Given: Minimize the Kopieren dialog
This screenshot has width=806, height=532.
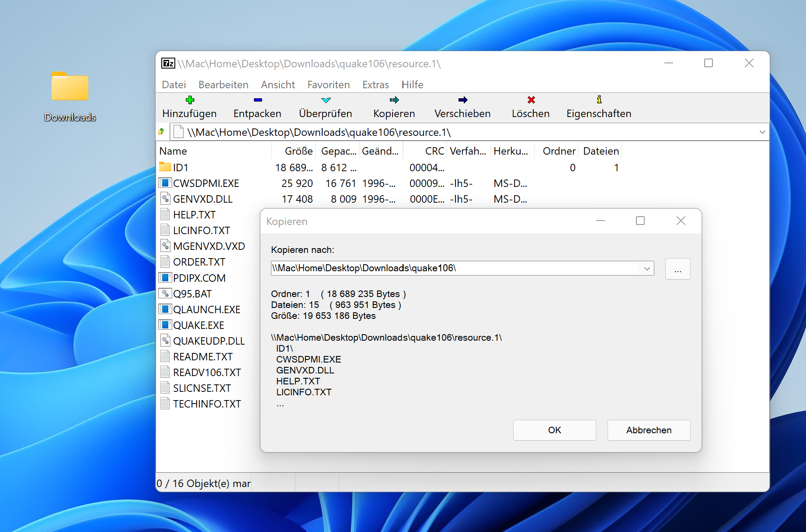Looking at the screenshot, I should [x=601, y=221].
